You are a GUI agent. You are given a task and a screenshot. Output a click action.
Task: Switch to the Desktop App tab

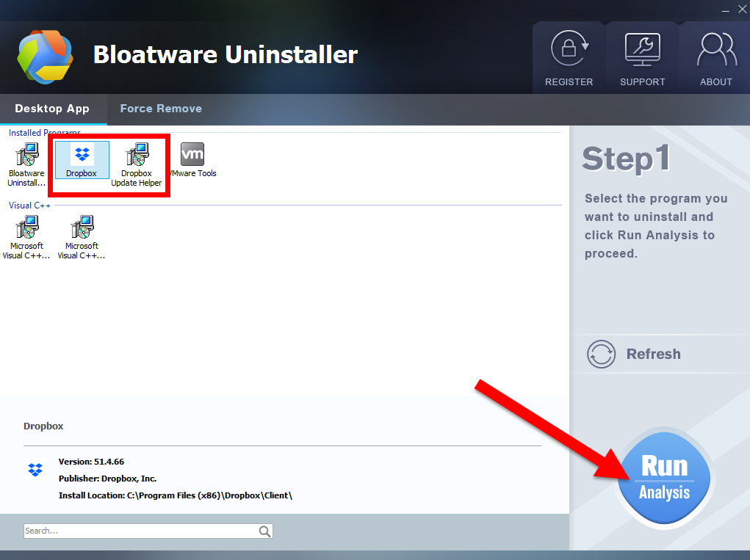52,109
